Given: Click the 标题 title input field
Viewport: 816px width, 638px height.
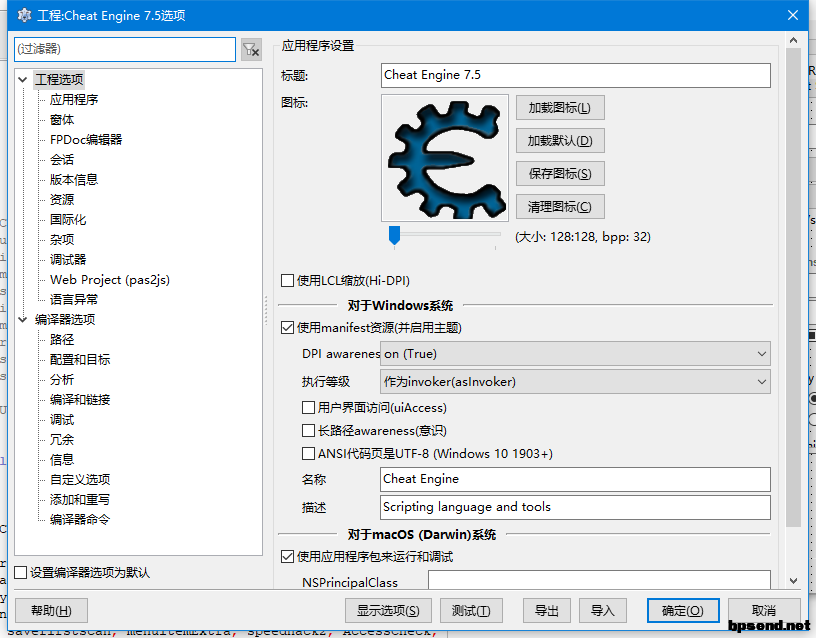Looking at the screenshot, I should (576, 75).
